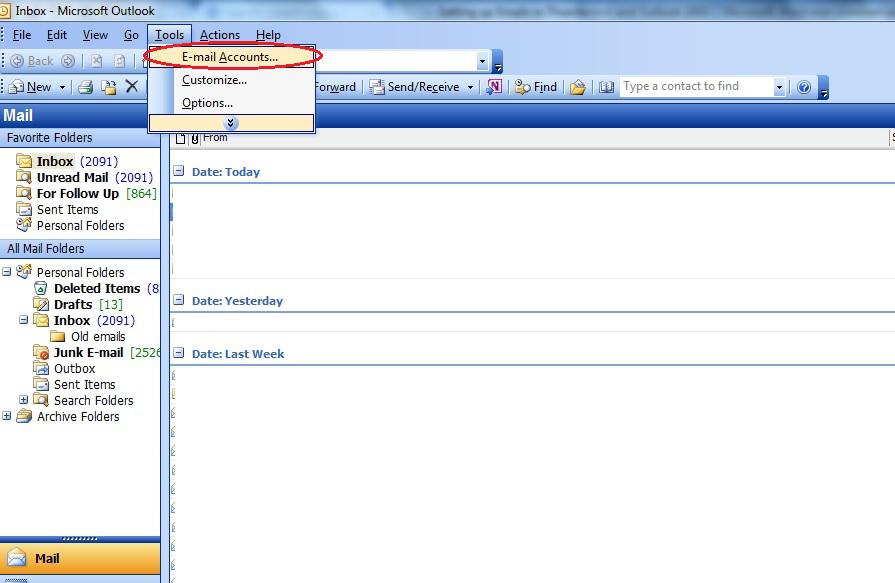
Task: Open the Send/Receive dropdown arrow
Action: [470, 87]
